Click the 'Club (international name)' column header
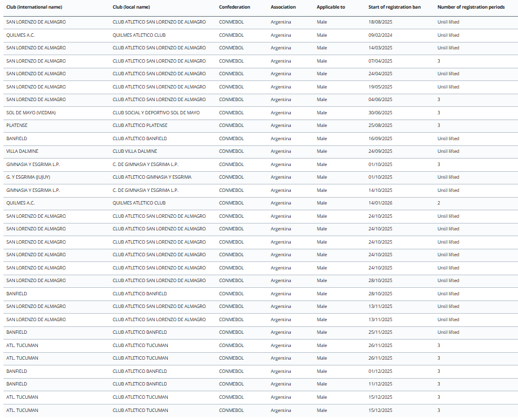518x420 pixels. (x=34, y=7)
